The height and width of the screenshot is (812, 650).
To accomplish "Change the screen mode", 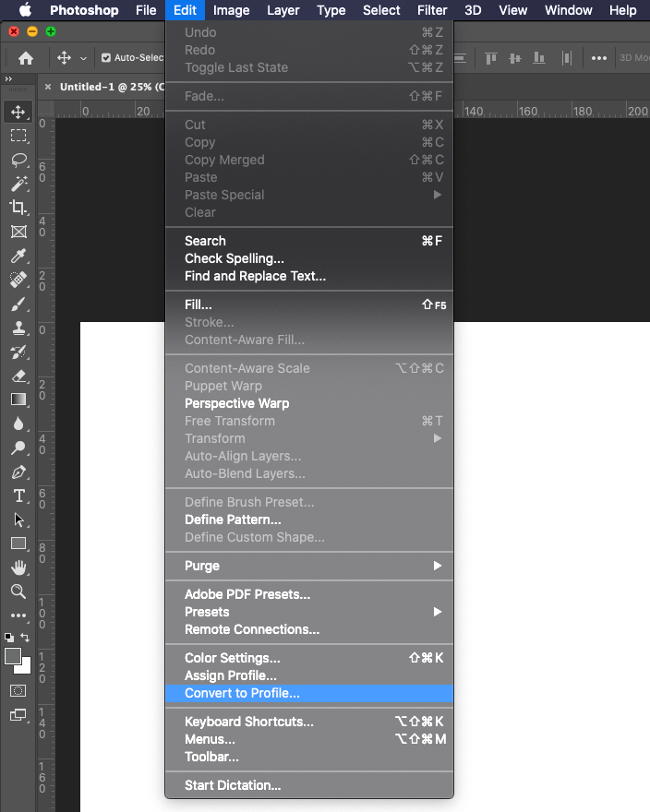I will coord(18,715).
